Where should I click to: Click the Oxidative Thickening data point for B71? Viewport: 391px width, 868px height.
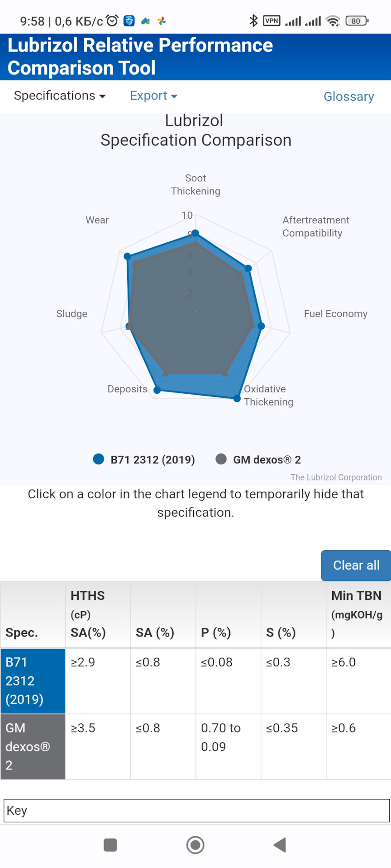[x=237, y=398]
